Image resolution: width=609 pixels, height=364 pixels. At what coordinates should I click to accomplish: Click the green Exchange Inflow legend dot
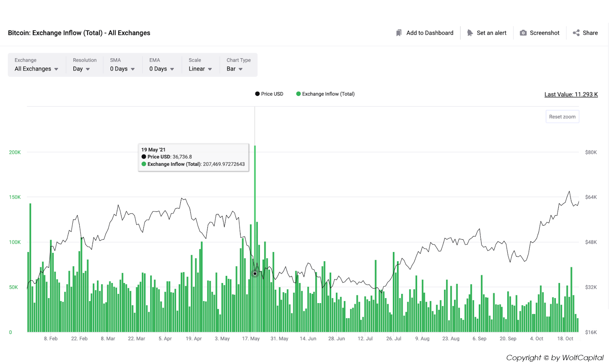(298, 94)
